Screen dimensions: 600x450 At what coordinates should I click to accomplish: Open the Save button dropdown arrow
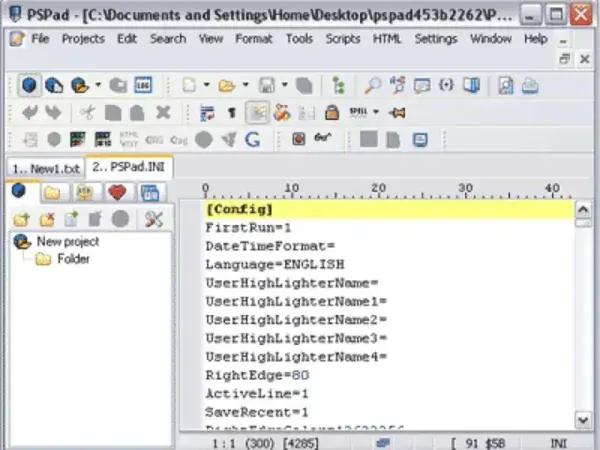point(284,86)
